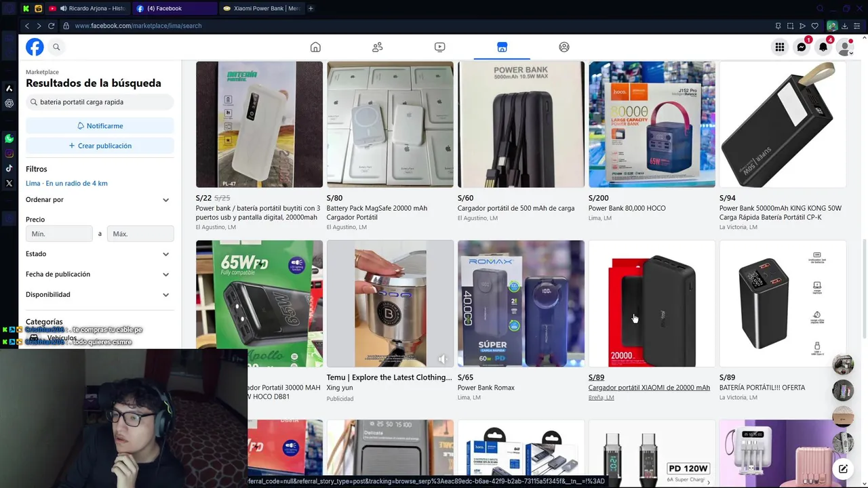Click the Notificarme button
868x488 pixels.
(100, 125)
